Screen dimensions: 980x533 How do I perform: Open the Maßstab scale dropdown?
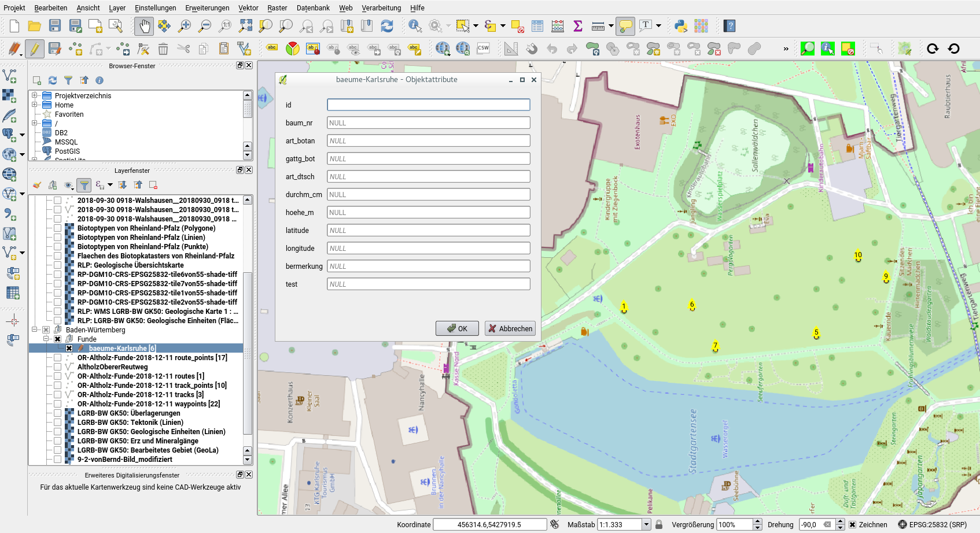point(646,525)
